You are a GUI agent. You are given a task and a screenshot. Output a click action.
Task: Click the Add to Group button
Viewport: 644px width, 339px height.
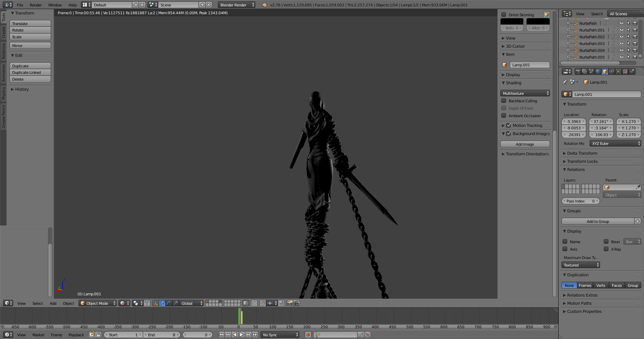point(598,221)
